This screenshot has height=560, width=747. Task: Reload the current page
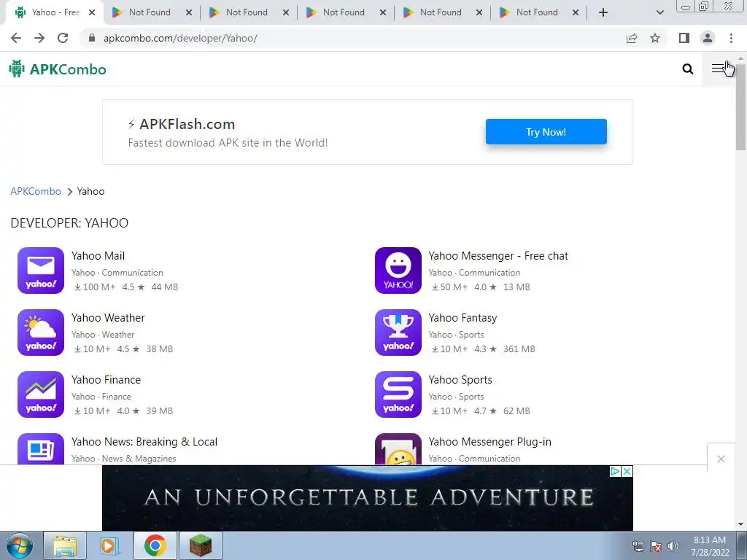tap(63, 38)
